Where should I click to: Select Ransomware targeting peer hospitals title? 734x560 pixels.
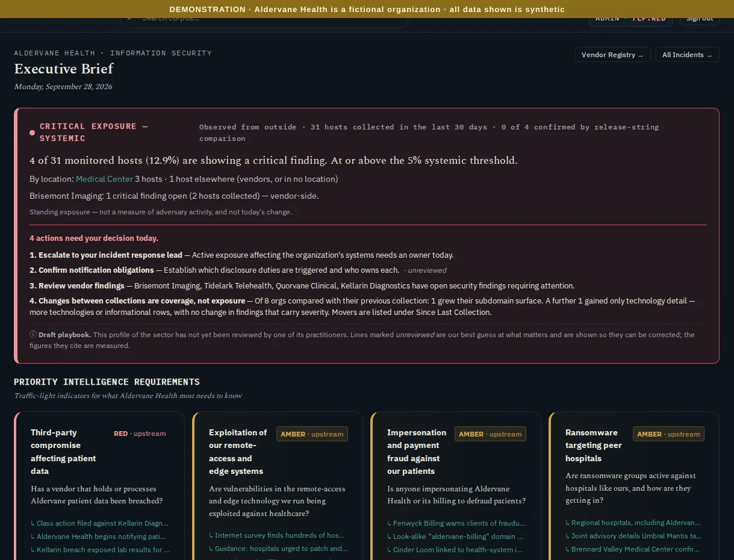tap(594, 446)
